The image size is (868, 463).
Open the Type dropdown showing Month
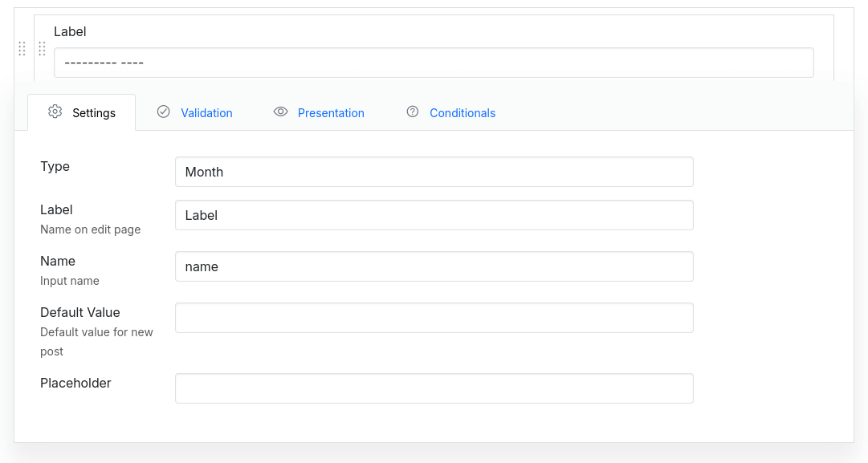click(x=434, y=172)
